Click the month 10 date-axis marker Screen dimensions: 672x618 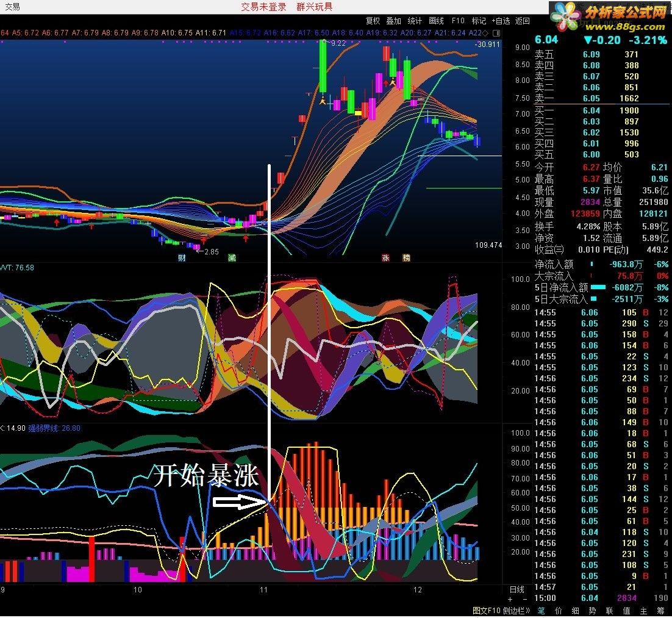tap(138, 590)
